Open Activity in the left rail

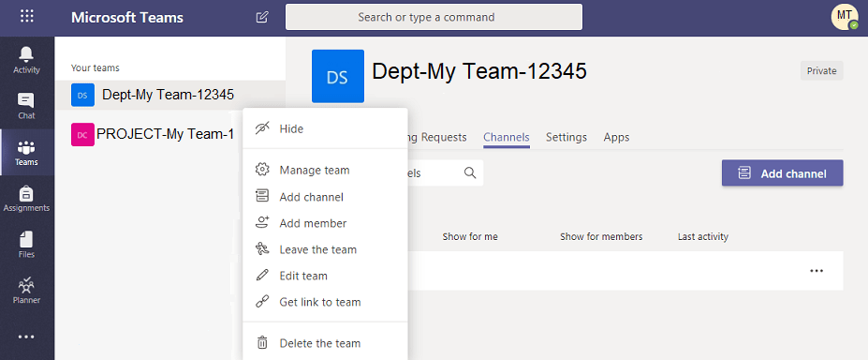click(x=26, y=60)
